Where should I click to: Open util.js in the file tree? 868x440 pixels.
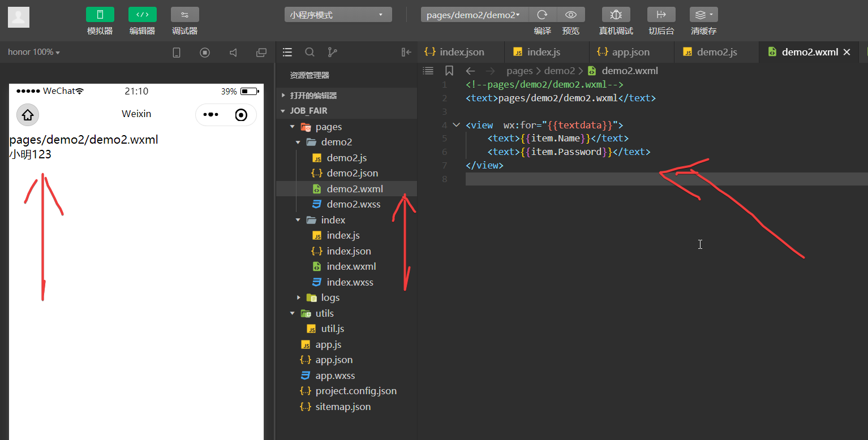coord(346,329)
